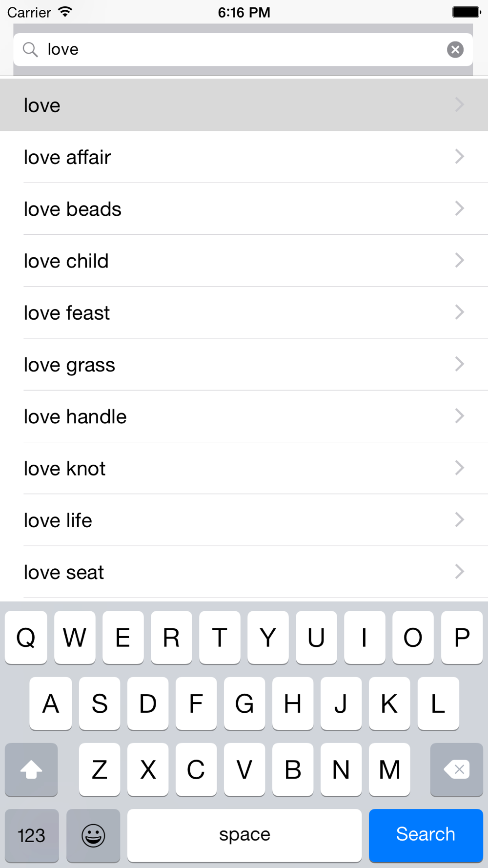Image resolution: width=488 pixels, height=868 pixels.
Task: Type the letter Q key
Action: click(x=26, y=637)
